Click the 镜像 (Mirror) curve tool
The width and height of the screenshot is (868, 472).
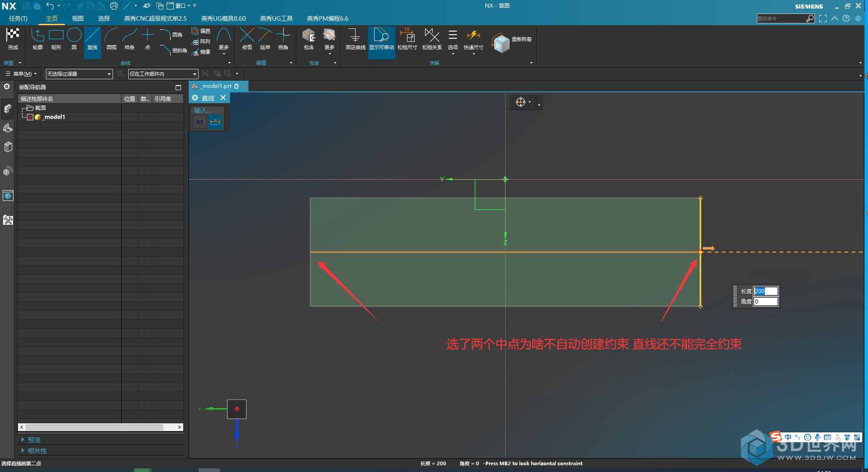click(x=201, y=52)
